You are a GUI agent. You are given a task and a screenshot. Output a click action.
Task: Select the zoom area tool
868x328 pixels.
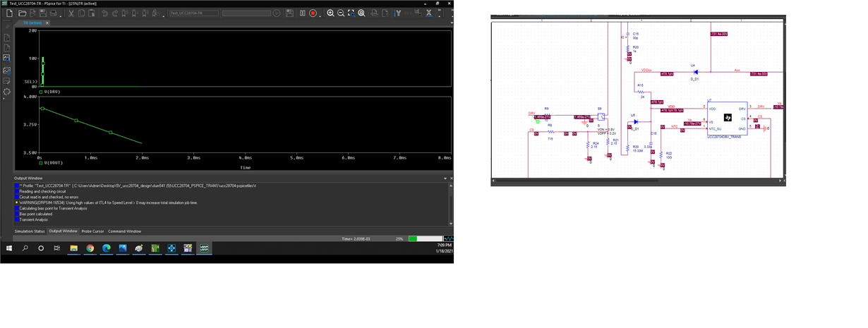351,13
